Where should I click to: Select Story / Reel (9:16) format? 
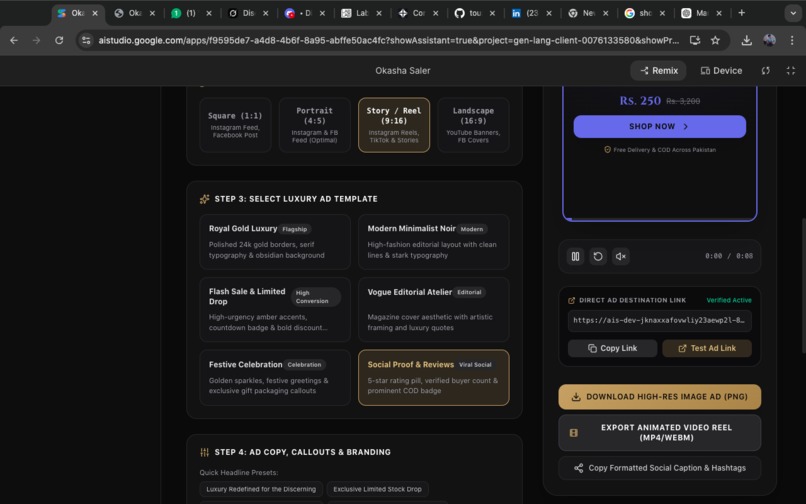click(x=394, y=125)
